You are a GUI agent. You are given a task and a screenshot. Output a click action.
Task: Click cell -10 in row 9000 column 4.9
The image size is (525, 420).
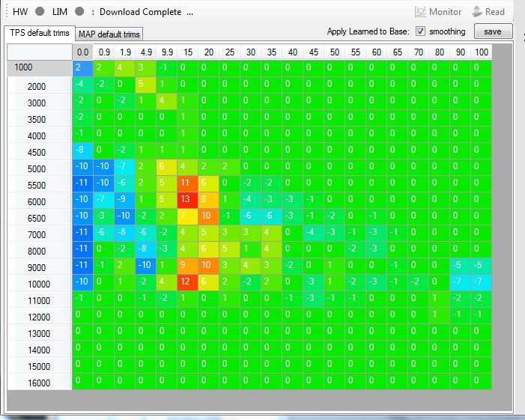pos(146,266)
